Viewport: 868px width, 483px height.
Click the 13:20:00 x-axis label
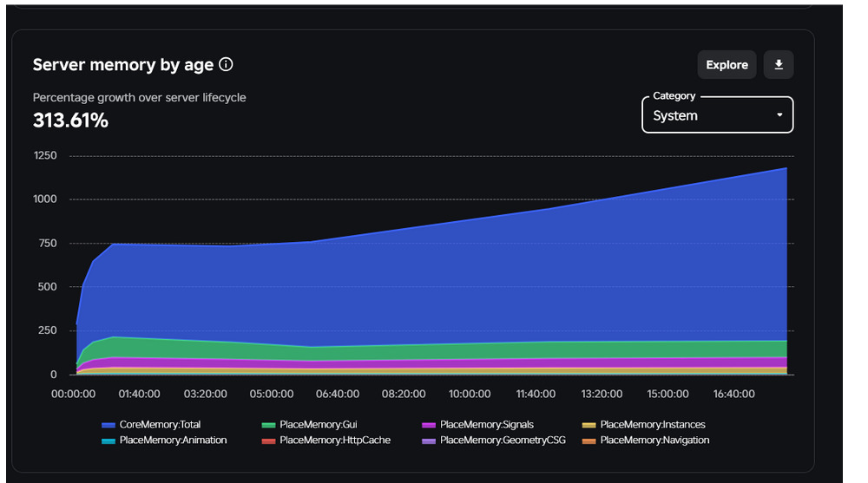pos(602,394)
